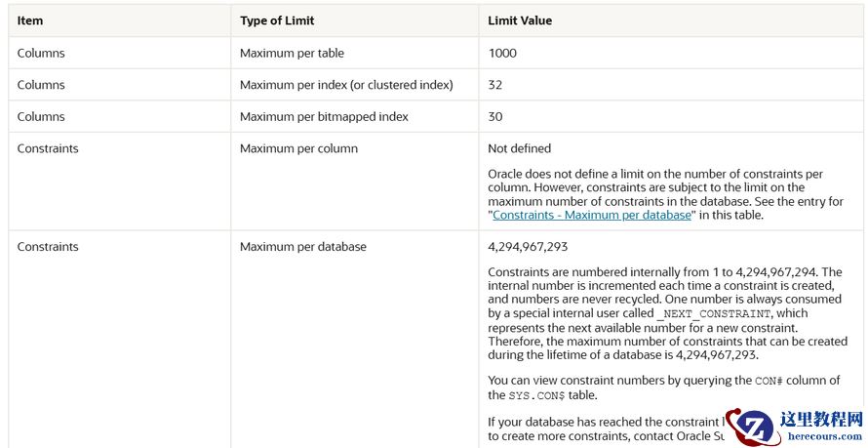Click the limit value 30
Viewport: 868px width, 448px height.
495,116
